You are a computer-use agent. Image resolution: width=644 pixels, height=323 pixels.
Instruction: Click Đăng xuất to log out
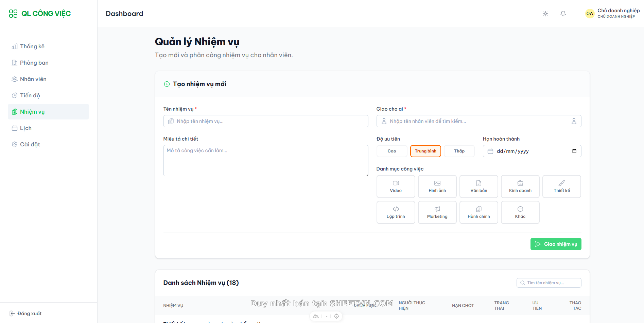pyautogui.click(x=26, y=313)
